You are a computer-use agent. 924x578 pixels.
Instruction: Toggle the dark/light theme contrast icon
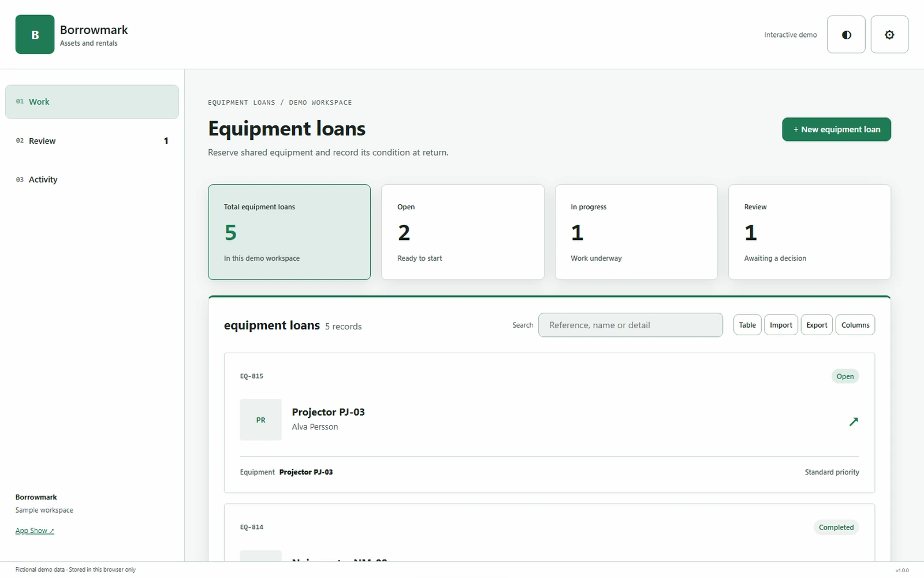[846, 35]
